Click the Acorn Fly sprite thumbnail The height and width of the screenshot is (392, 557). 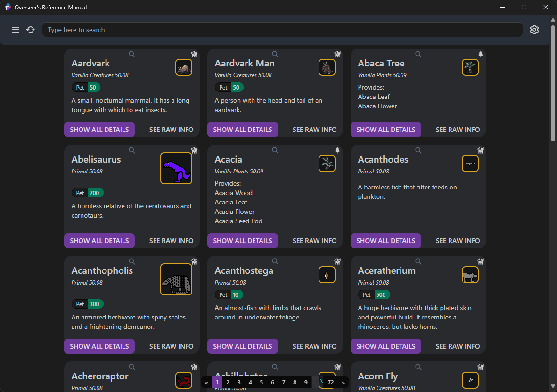[x=470, y=380]
